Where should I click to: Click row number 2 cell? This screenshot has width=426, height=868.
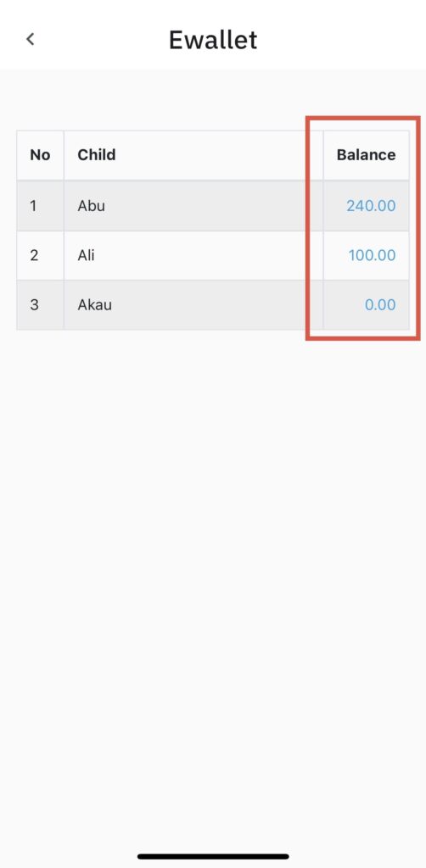[x=40, y=255]
